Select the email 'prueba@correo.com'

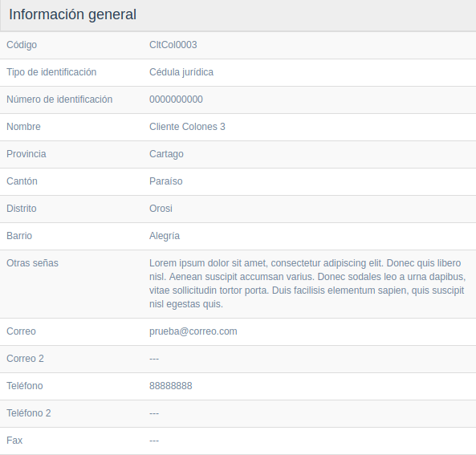click(x=193, y=331)
